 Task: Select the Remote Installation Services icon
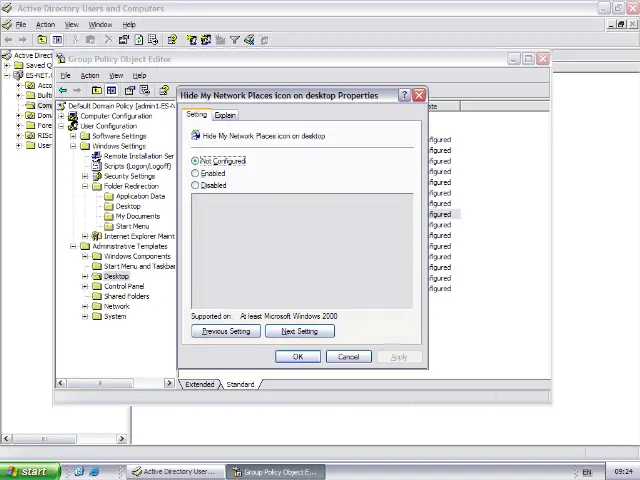(97, 156)
